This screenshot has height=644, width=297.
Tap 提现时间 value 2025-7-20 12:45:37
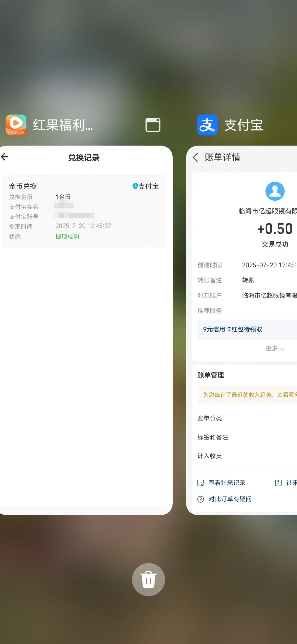point(83,226)
